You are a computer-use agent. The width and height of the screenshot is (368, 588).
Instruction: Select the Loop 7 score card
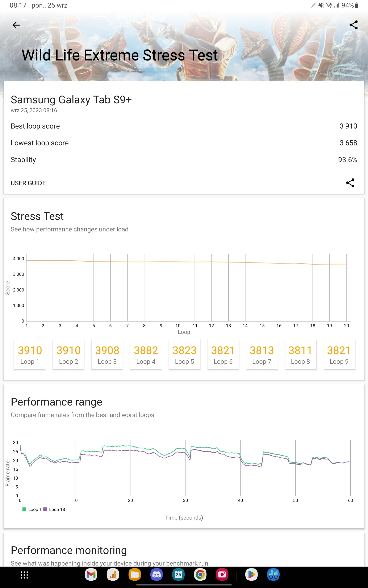pyautogui.click(x=262, y=354)
